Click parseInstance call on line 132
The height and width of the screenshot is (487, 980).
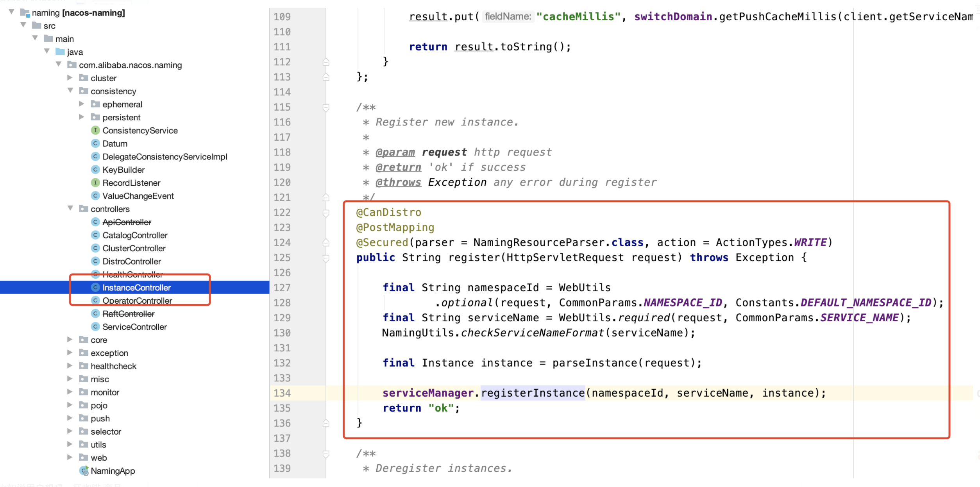tap(595, 363)
